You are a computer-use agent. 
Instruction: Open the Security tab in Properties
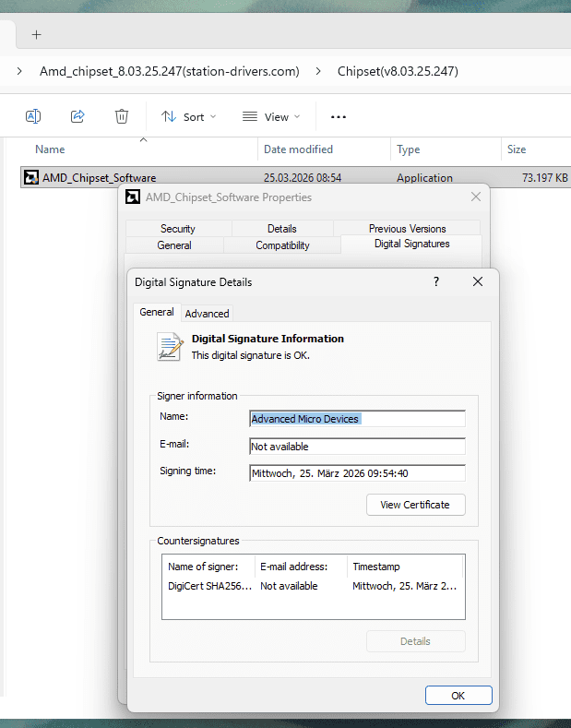tap(178, 229)
